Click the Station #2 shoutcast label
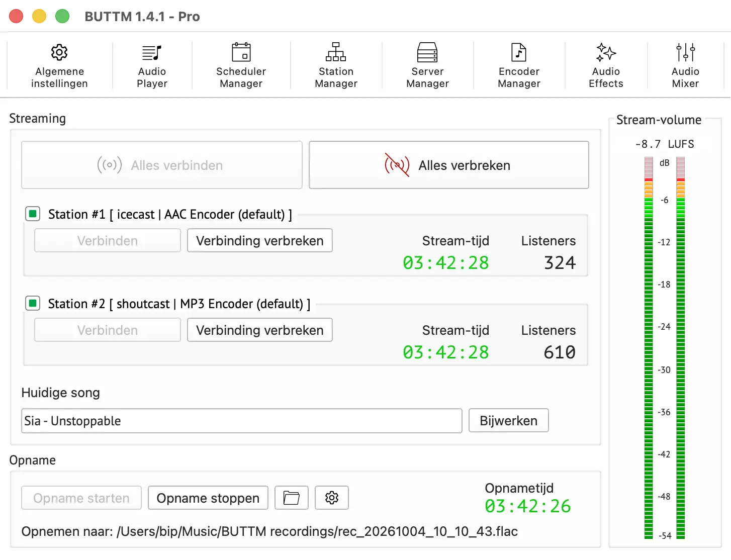 [x=179, y=304]
